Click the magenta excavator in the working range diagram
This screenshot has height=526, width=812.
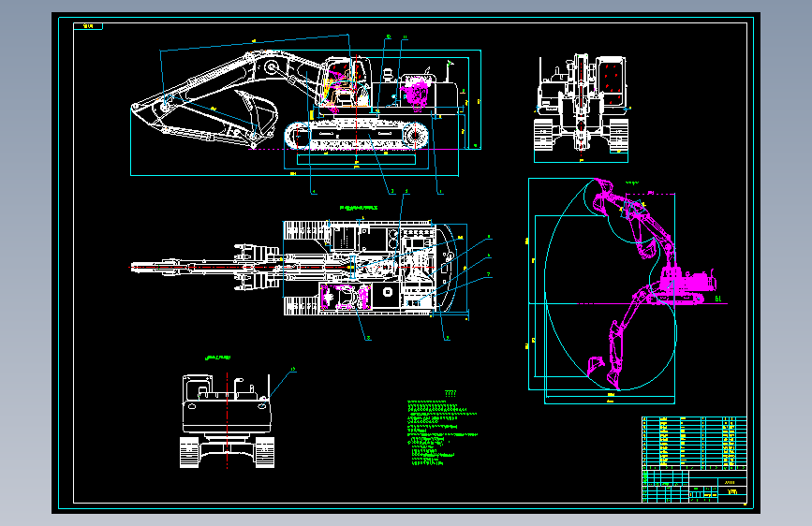click(652, 284)
